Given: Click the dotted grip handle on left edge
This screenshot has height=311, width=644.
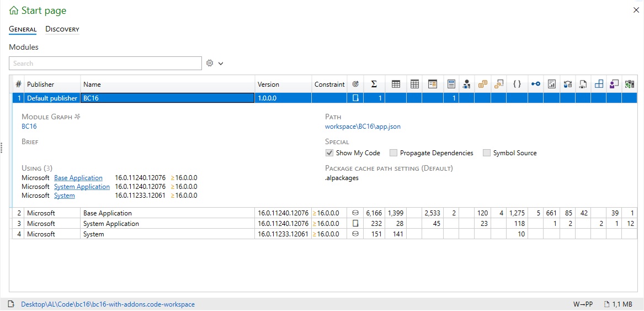Looking at the screenshot, I should (x=2, y=147).
